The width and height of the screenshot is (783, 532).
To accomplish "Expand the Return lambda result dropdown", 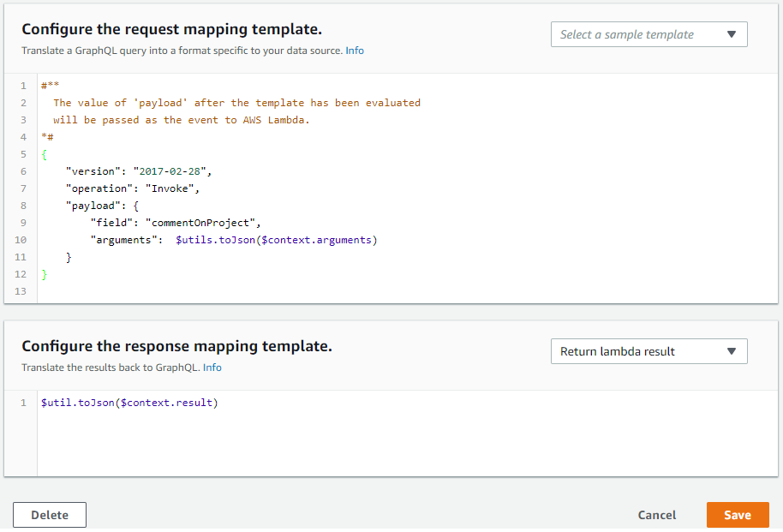I will click(x=649, y=351).
